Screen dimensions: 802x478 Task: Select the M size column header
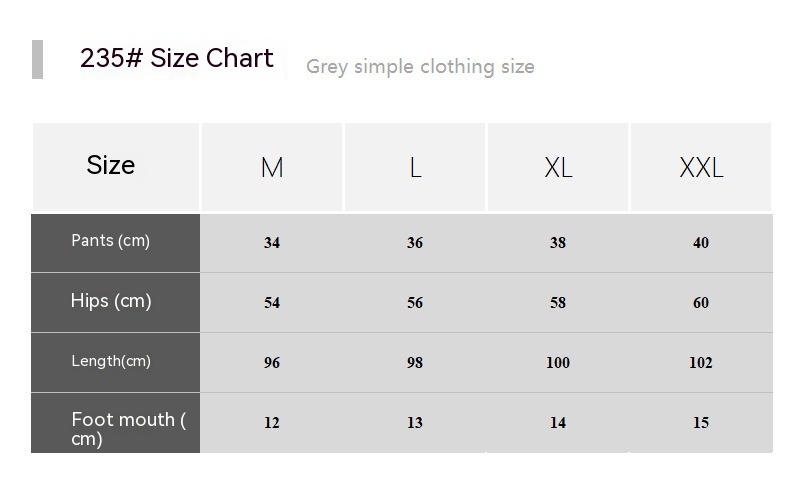tap(272, 168)
